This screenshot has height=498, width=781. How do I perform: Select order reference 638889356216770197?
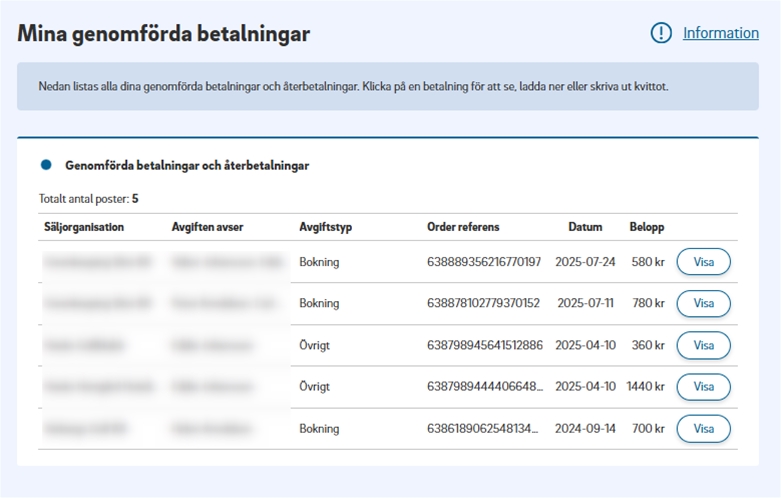484,262
